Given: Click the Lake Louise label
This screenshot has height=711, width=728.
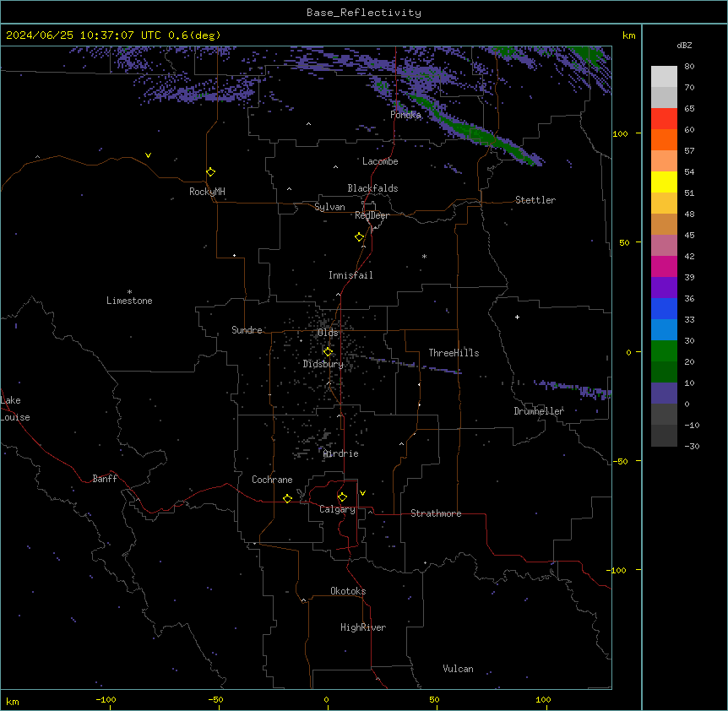Looking at the screenshot, I should click(15, 409).
